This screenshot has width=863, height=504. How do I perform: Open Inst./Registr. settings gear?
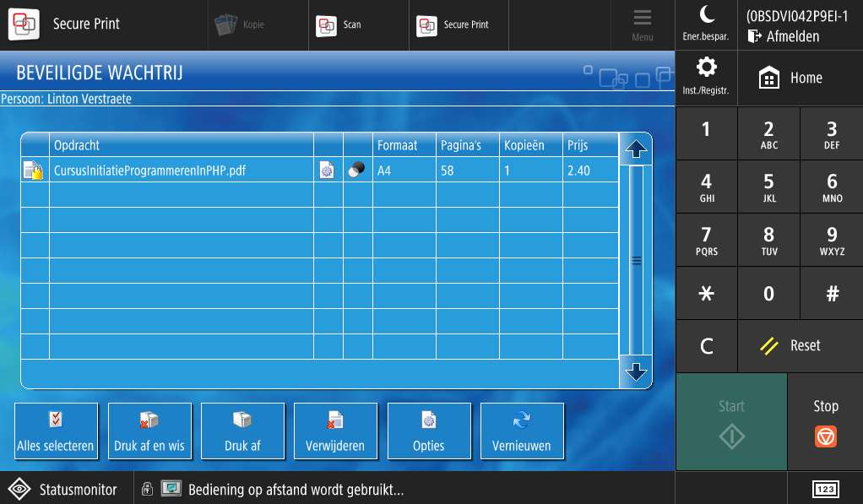706,78
